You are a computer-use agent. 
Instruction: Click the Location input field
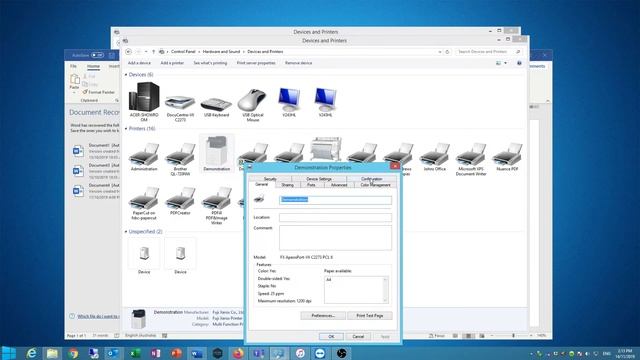(335, 218)
